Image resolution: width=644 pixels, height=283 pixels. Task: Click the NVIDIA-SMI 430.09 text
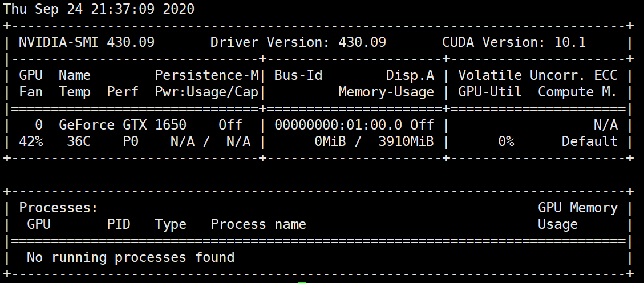point(86,42)
